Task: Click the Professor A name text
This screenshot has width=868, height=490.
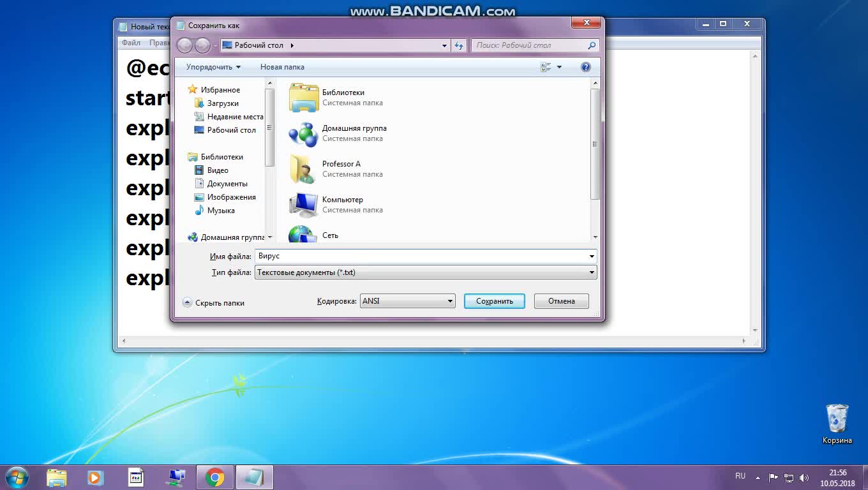Action: tap(341, 164)
